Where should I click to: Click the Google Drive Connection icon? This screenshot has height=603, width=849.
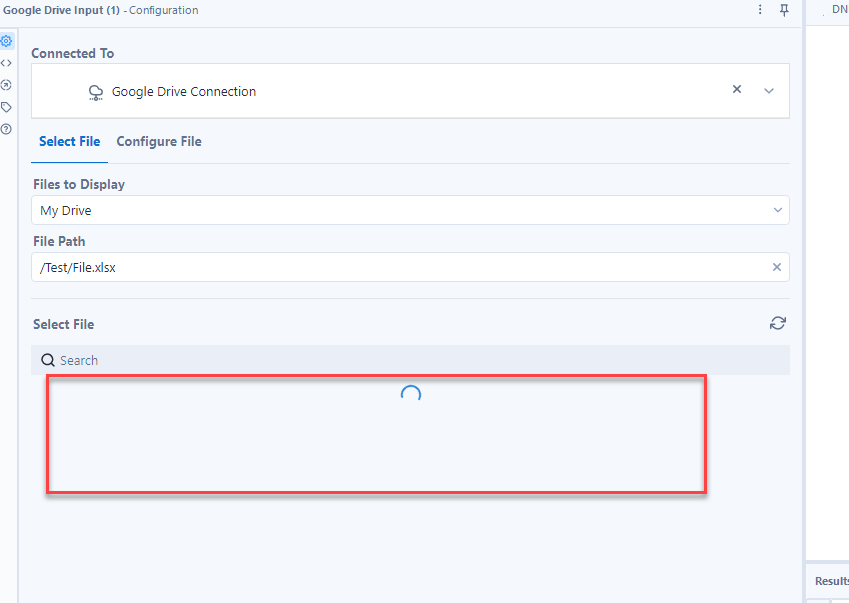95,91
